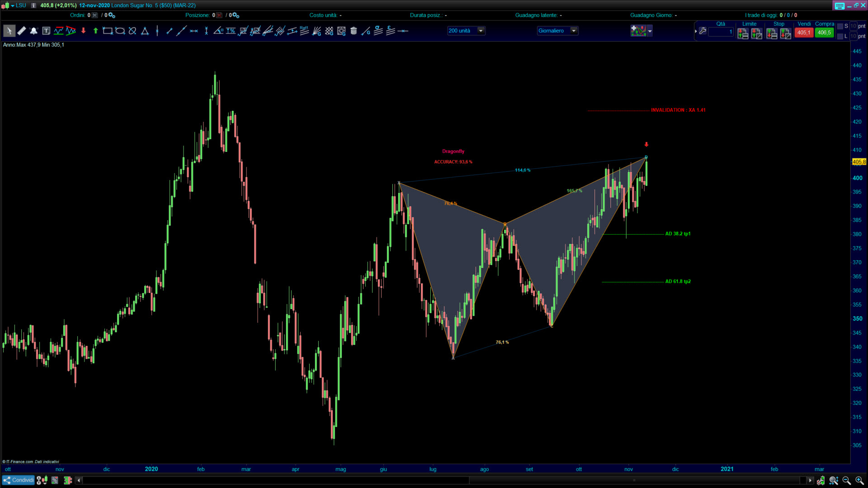The width and height of the screenshot is (868, 488).
Task: Open the 200 unità dropdown
Action: point(481,31)
